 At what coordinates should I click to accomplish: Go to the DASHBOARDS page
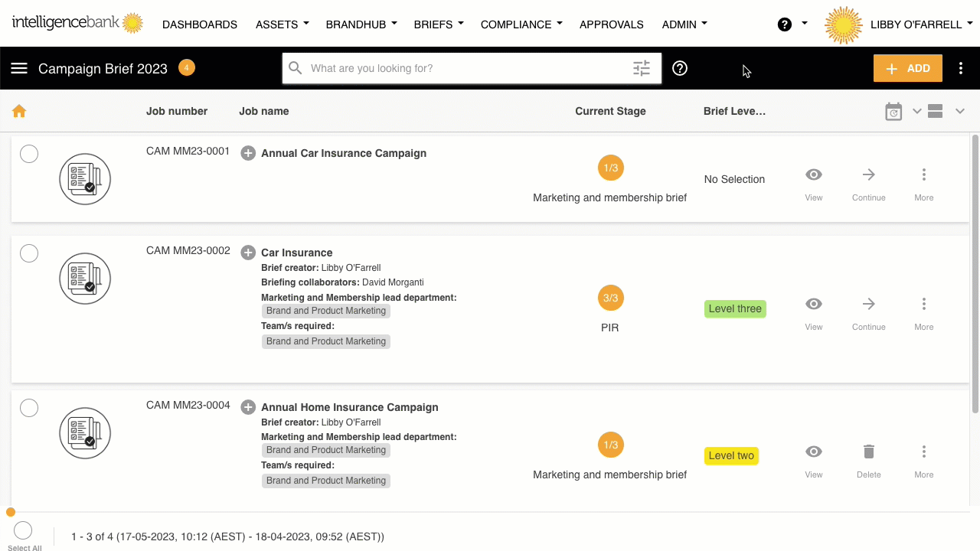[200, 24]
